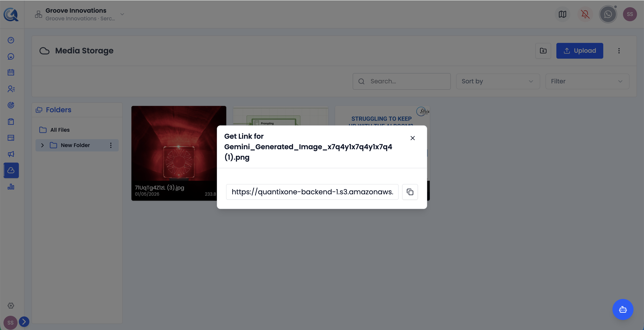Select the amazonaws link text field

[312, 192]
